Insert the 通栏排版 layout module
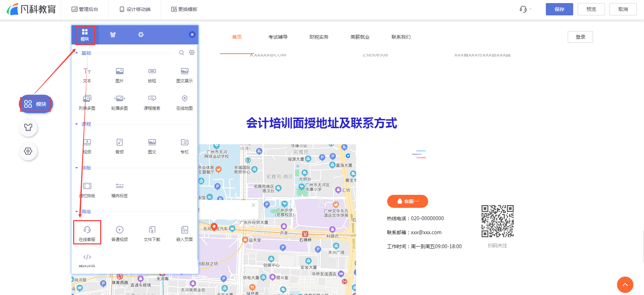The width and height of the screenshot is (644, 295). [x=87, y=190]
